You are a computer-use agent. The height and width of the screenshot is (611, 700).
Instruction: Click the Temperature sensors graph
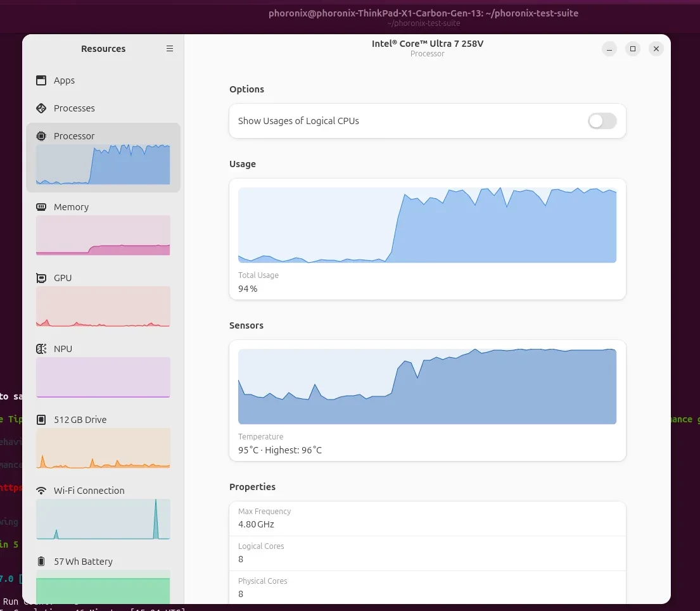coord(427,386)
